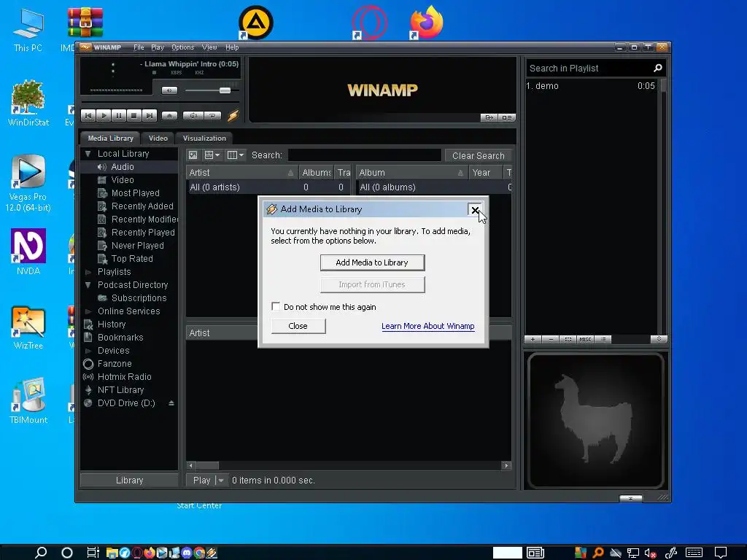Select Audio in Local Library
The height and width of the screenshot is (560, 747).
(122, 167)
